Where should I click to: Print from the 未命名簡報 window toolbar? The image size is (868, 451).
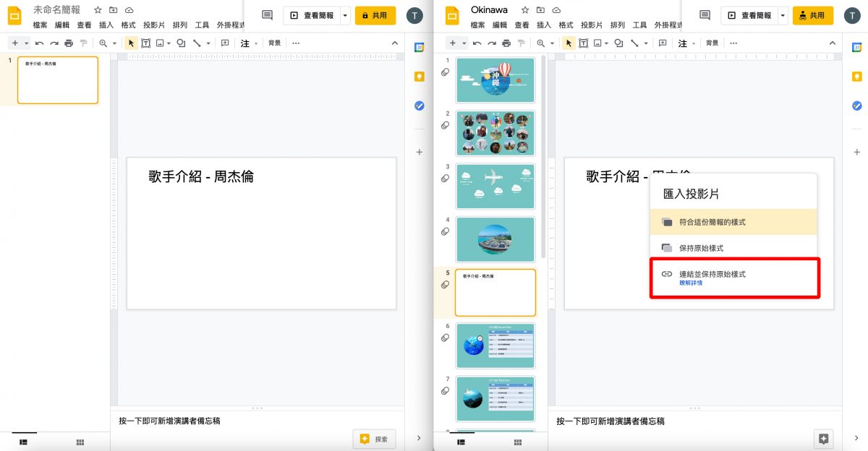69,43
